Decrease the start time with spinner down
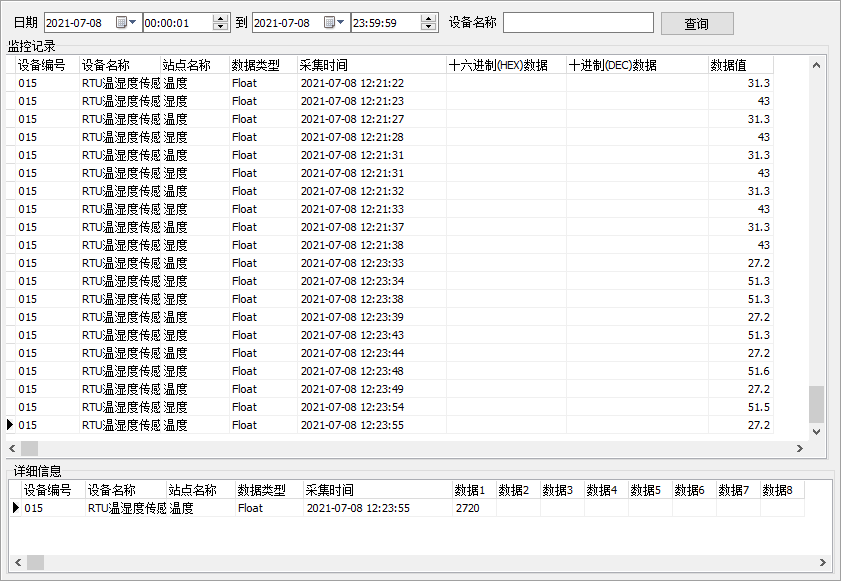 click(x=220, y=26)
